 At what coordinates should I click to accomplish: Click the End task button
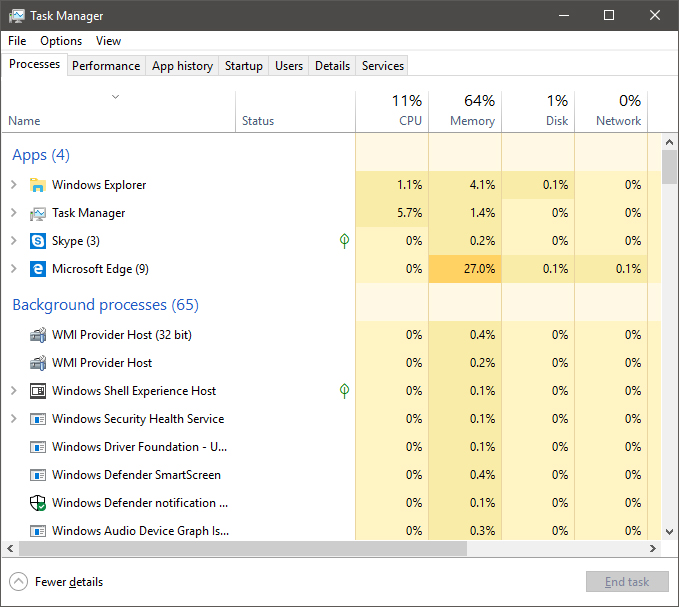tap(627, 581)
